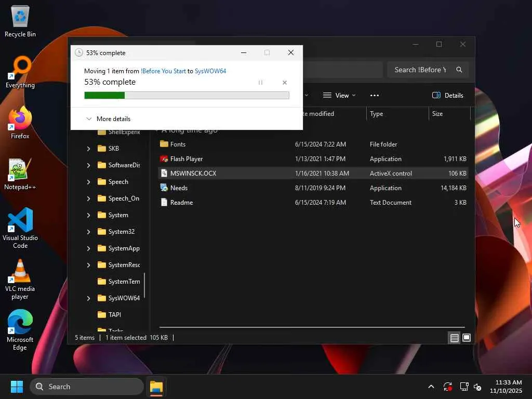
Task: Switch to large thumbnails view icon in status bar
Action: pyautogui.click(x=467, y=338)
